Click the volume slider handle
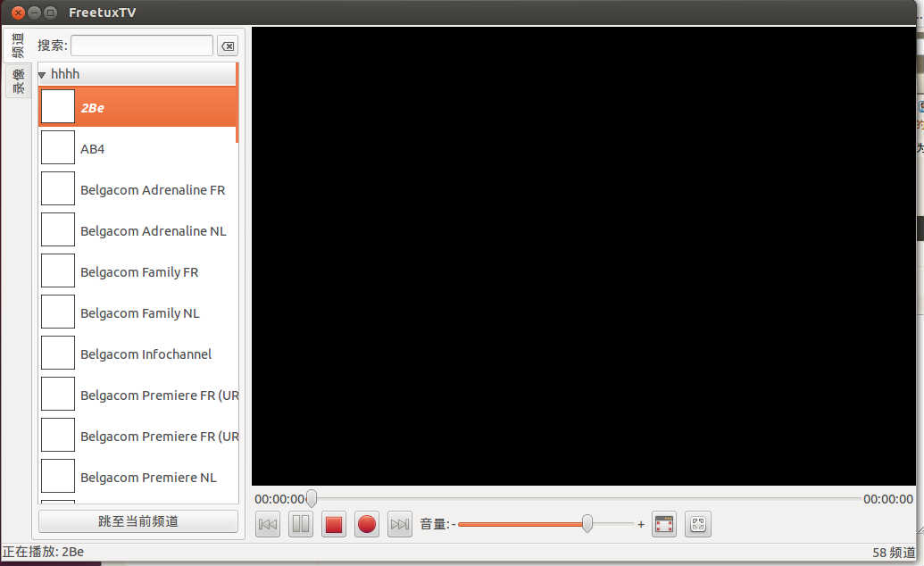This screenshot has width=924, height=566. (x=587, y=523)
